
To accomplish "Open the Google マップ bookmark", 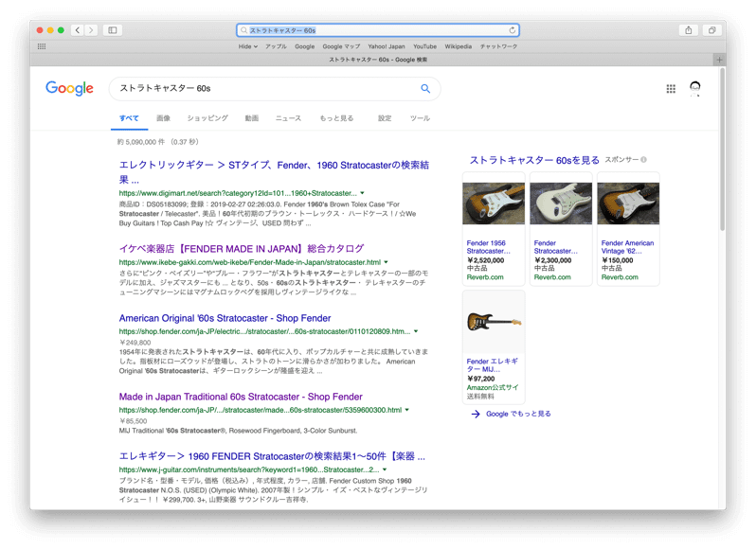I will 341,46.
